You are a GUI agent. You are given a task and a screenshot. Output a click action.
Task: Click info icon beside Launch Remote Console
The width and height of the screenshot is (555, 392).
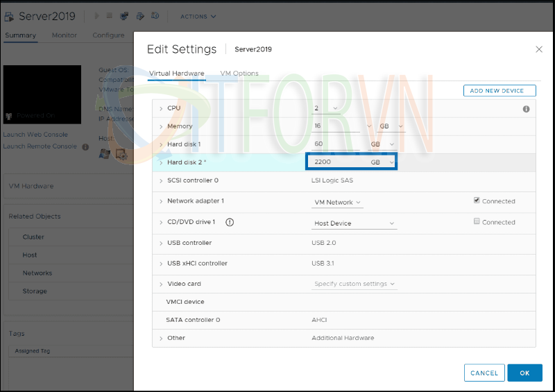(x=85, y=146)
